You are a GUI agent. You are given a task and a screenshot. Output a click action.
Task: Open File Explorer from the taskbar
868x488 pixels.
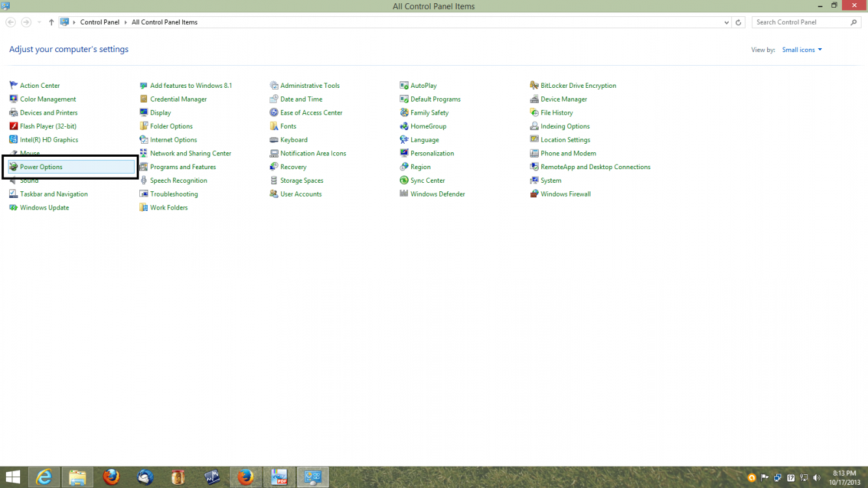(x=77, y=478)
